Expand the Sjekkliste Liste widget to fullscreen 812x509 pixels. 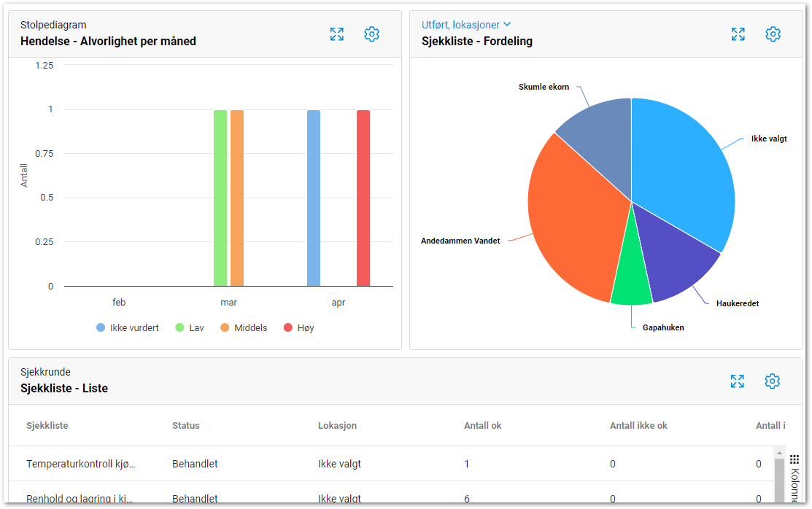737,381
